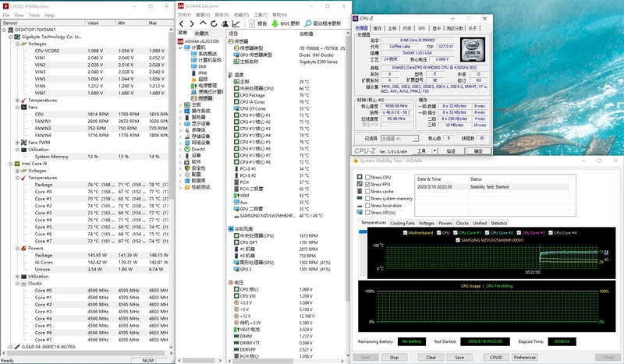
Task: Go back using AIDA64 toolbar left arrow
Action: [x=182, y=24]
